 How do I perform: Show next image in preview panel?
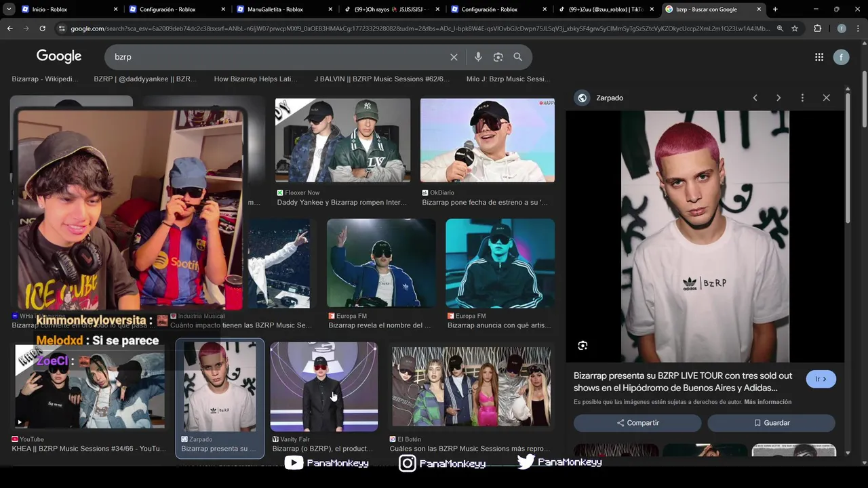coord(778,98)
